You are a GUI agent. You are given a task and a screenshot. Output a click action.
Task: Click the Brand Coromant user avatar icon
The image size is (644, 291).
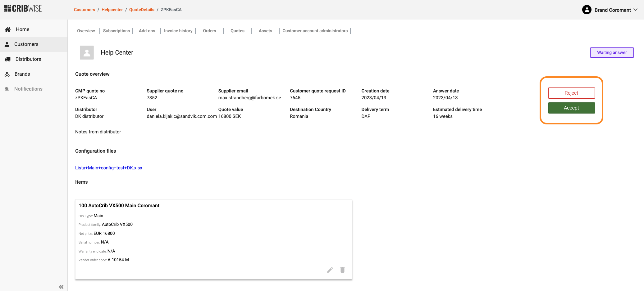click(587, 10)
